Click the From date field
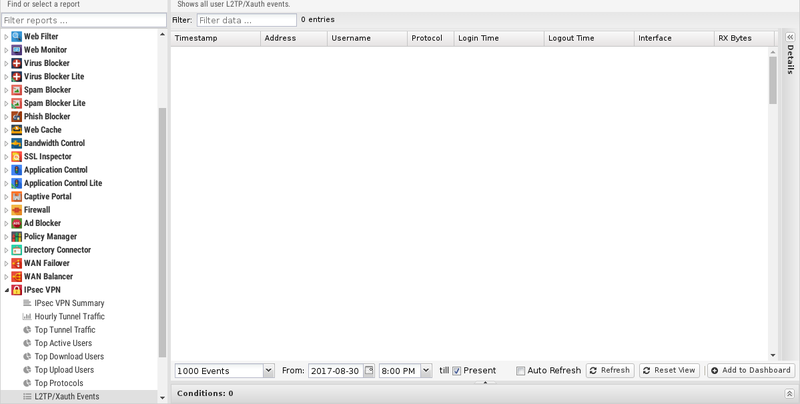 coord(336,371)
